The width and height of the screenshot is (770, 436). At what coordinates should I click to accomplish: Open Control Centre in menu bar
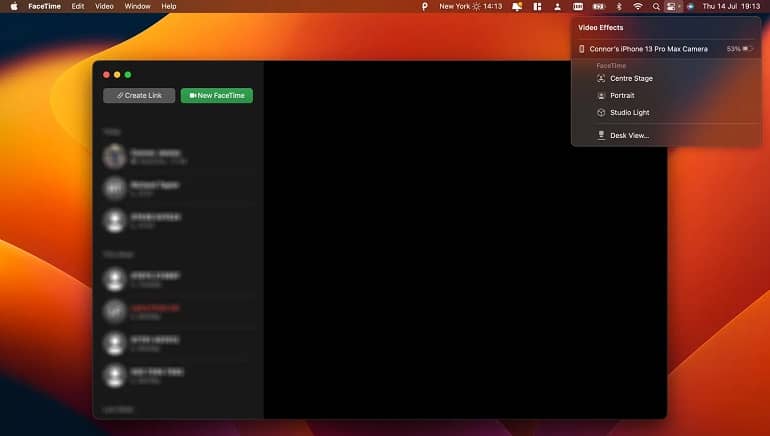point(671,6)
